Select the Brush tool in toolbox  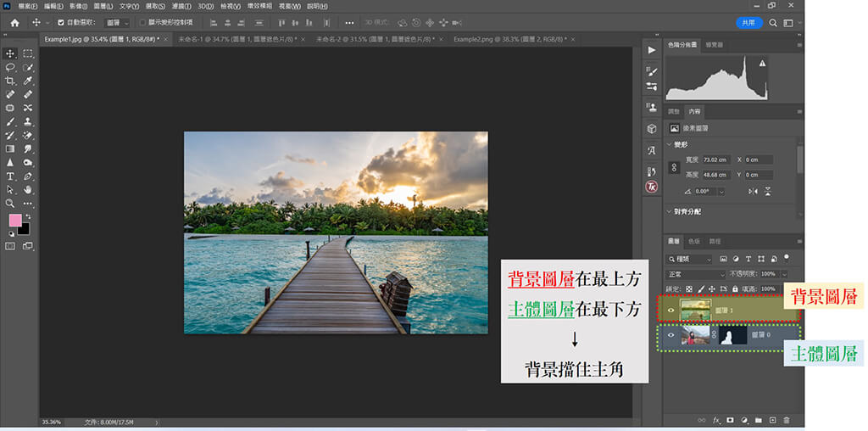[x=10, y=122]
